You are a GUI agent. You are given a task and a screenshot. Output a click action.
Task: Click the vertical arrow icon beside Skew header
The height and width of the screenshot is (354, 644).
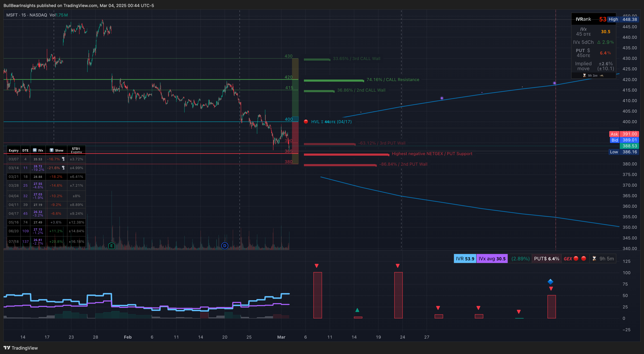point(51,150)
